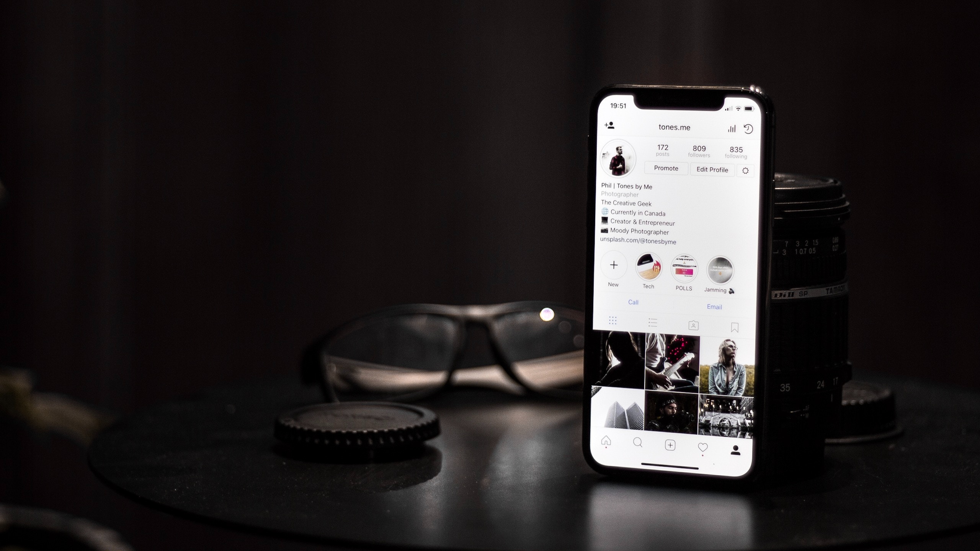Click the Promote button

coord(666,170)
